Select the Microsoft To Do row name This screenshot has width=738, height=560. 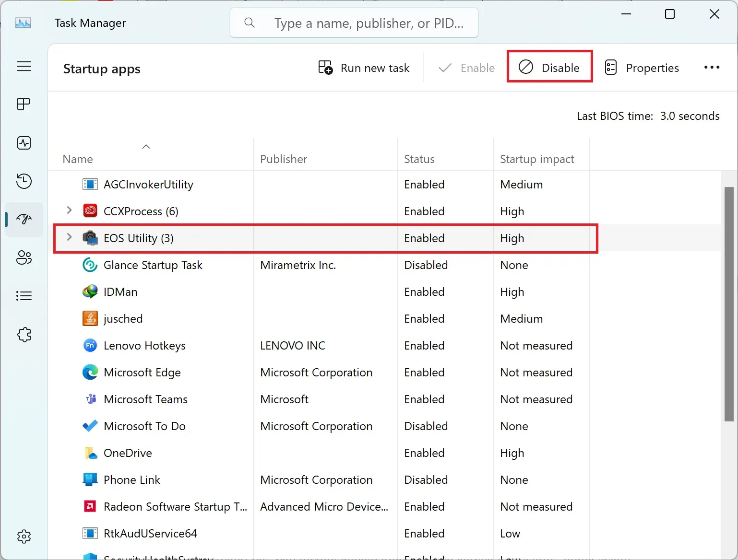(x=144, y=426)
